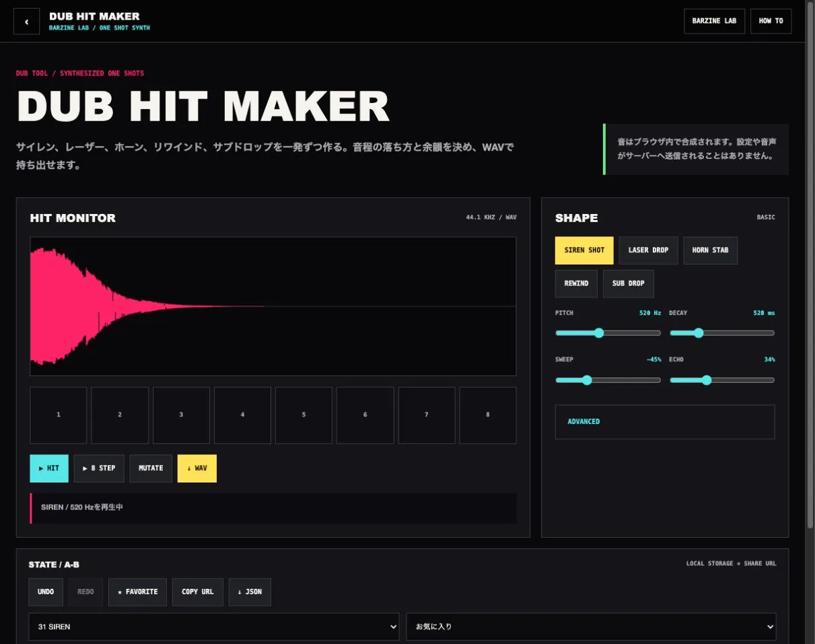Click COPY URL to share

(198, 592)
